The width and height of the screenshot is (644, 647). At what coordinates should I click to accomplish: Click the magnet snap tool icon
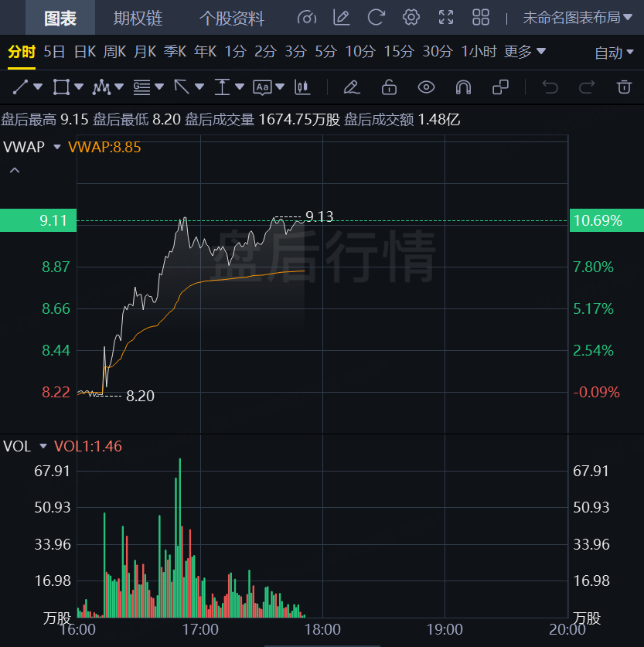463,87
